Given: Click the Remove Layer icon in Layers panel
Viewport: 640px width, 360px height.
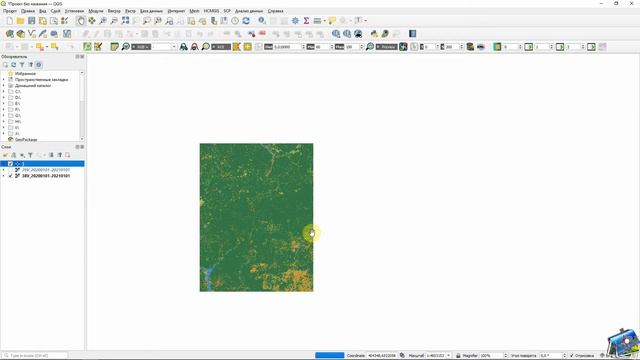Looking at the screenshot, I should tap(68, 155).
